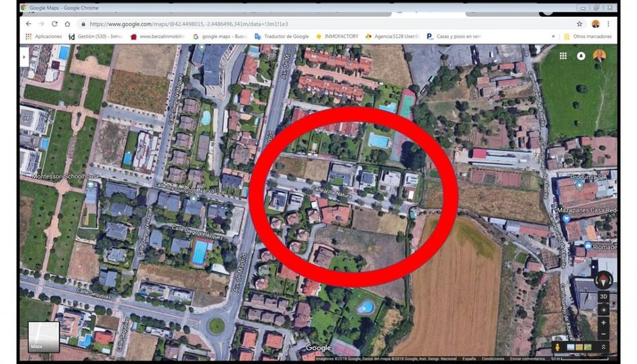Toggle the 3D view button
The image size is (637, 364).
(603, 297)
